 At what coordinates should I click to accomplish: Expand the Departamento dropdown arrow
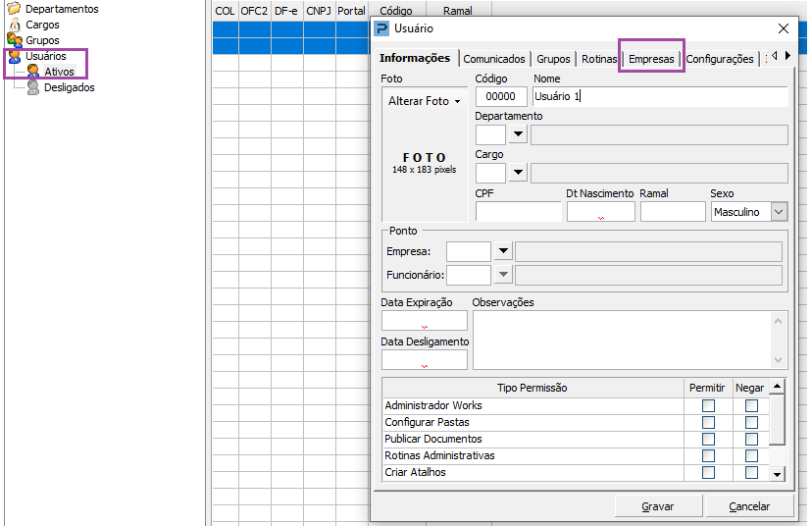click(518, 134)
